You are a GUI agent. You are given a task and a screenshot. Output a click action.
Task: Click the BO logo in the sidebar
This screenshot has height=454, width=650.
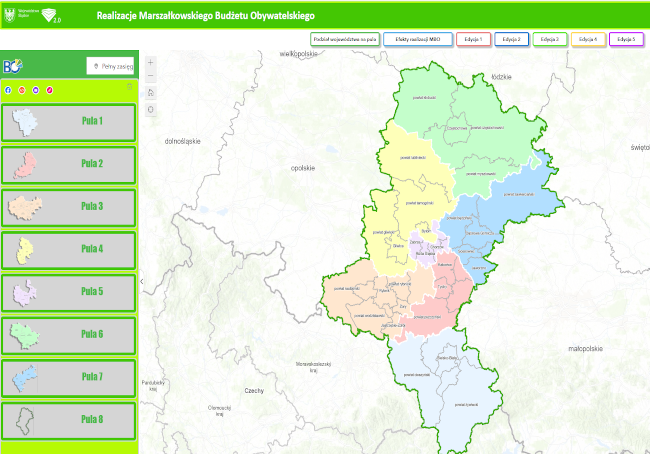tap(12, 66)
